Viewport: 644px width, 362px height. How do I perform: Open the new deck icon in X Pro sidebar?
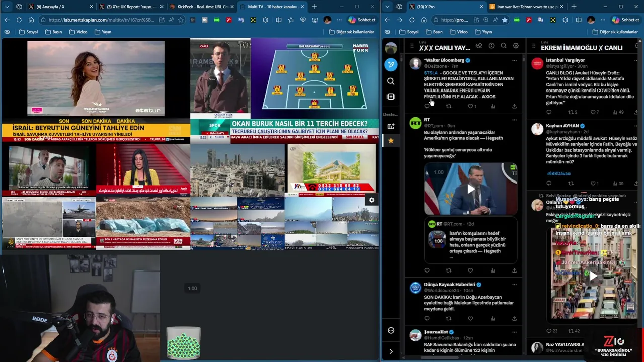pos(391,126)
